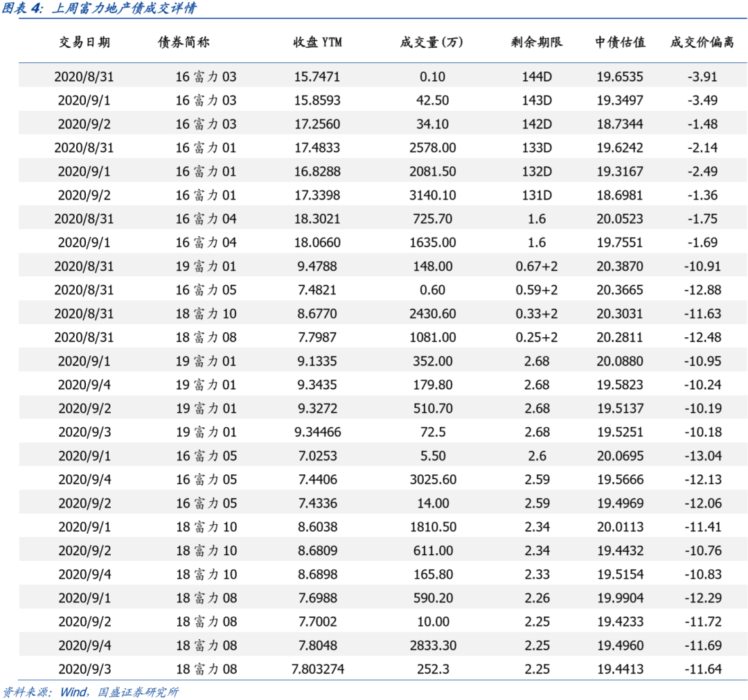748x700 pixels.
Task: Click valuation cell 20.0113
Action: (x=621, y=528)
